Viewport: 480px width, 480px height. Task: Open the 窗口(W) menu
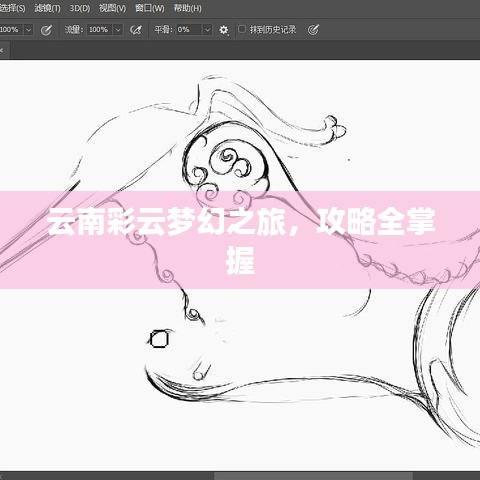150,8
